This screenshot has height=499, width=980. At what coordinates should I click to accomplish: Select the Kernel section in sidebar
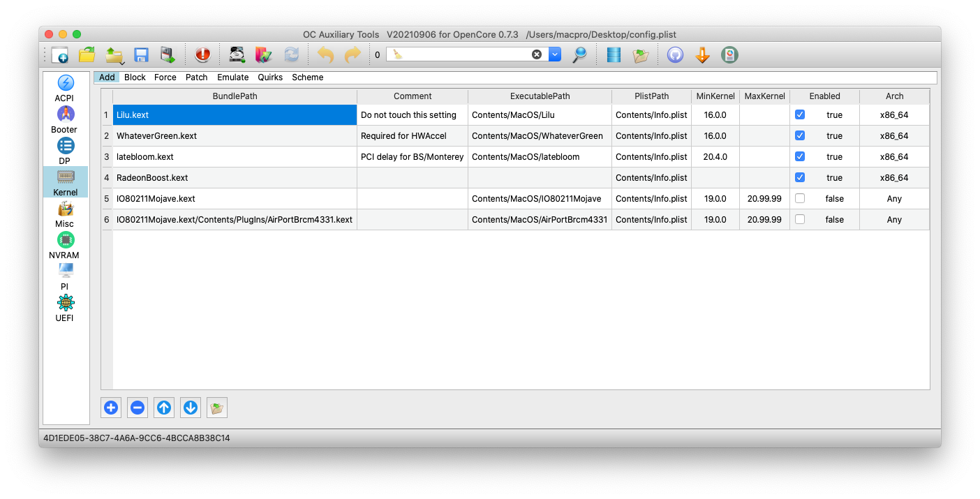[65, 182]
